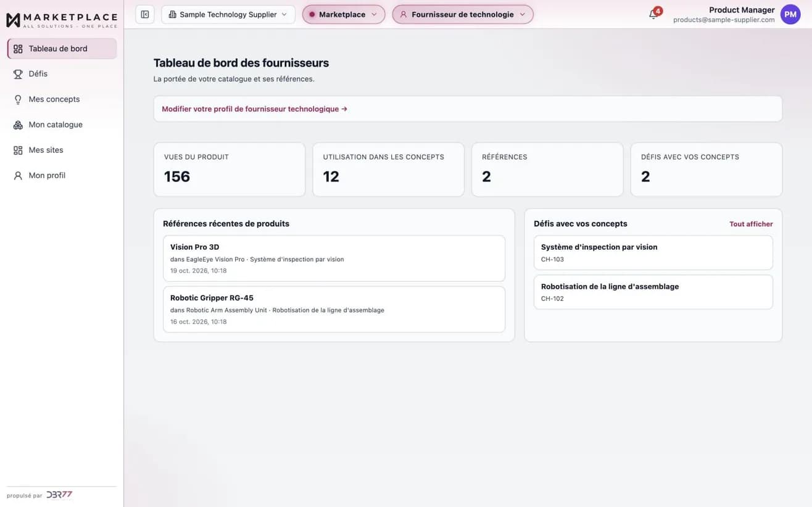Image resolution: width=812 pixels, height=507 pixels.
Task: Click the Vues du produit stat card
Action: point(230,170)
